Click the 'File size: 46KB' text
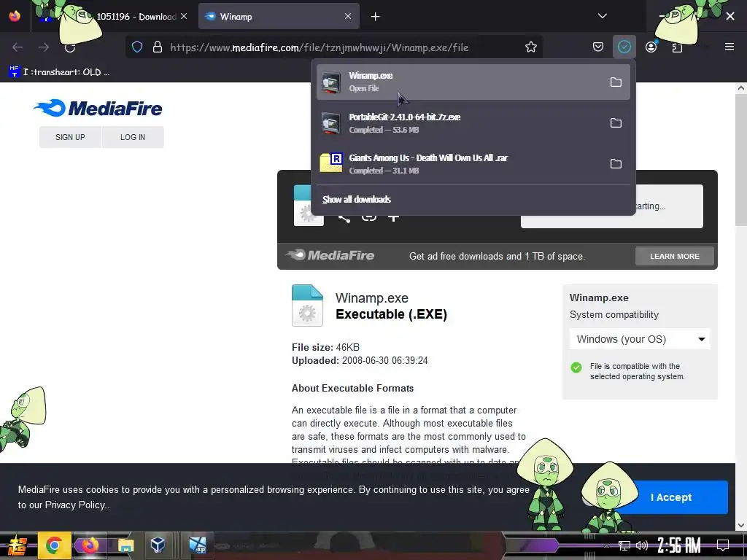The width and height of the screenshot is (747, 560). pos(325,347)
